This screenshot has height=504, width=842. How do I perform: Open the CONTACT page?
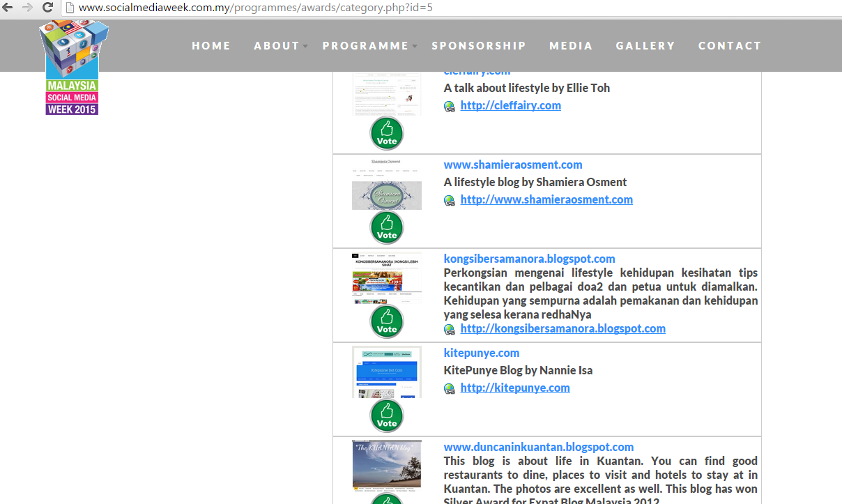coord(730,45)
